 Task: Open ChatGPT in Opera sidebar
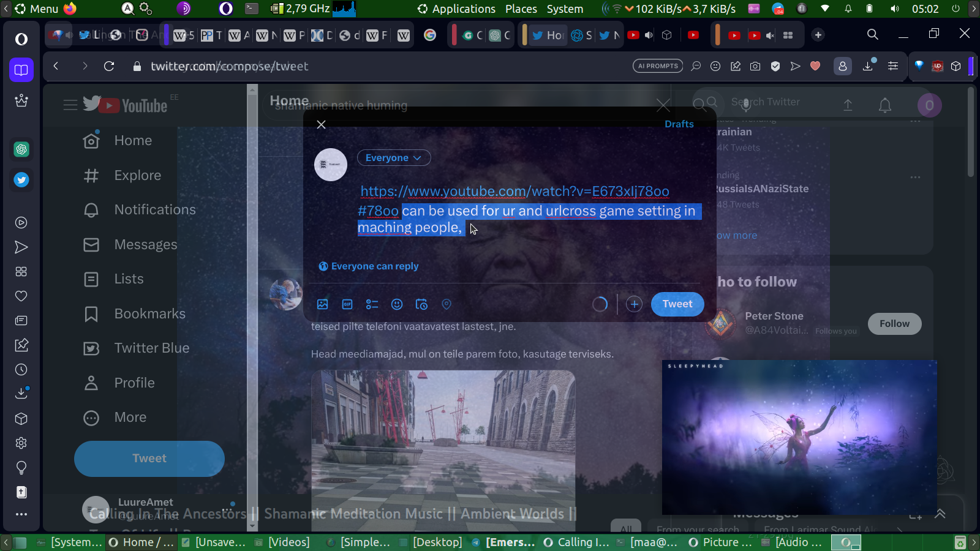pyautogui.click(x=21, y=149)
